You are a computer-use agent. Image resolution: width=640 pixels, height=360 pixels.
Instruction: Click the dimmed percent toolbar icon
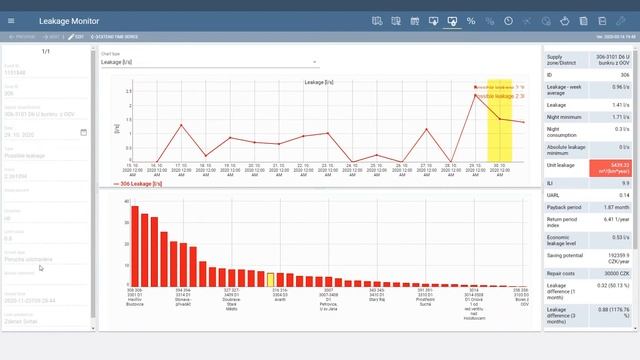[490, 21]
